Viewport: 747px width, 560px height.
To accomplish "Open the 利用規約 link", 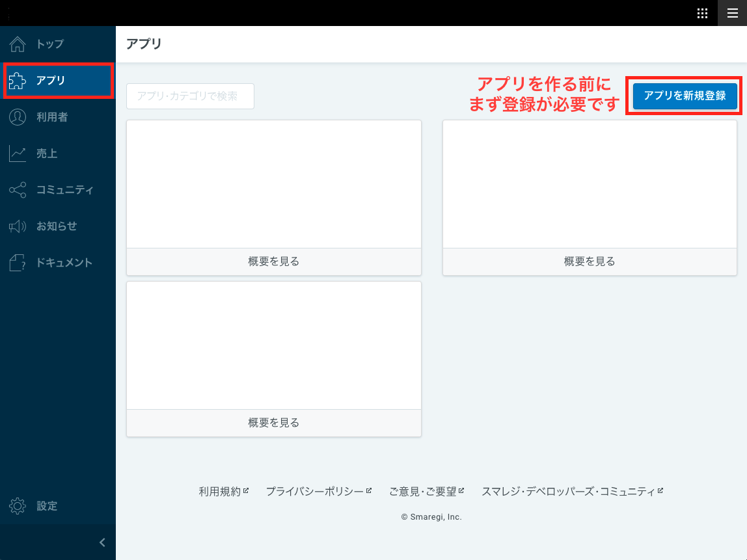I will [x=221, y=490].
